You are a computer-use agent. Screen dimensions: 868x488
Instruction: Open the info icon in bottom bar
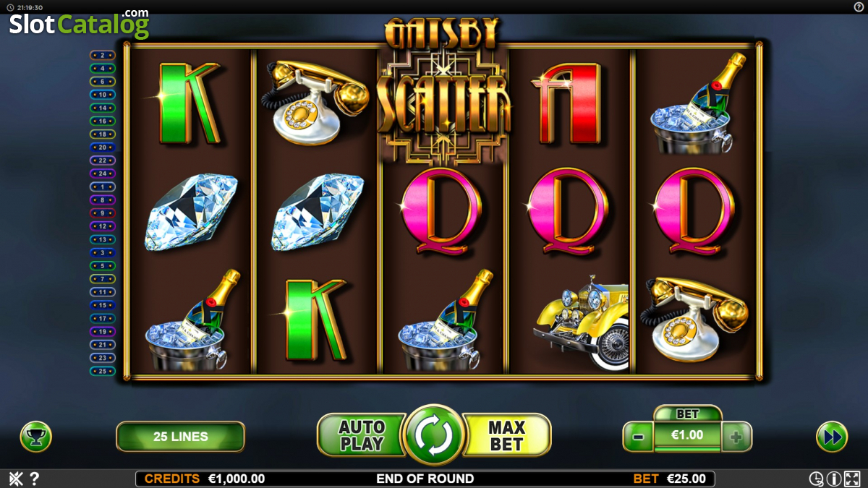click(834, 479)
